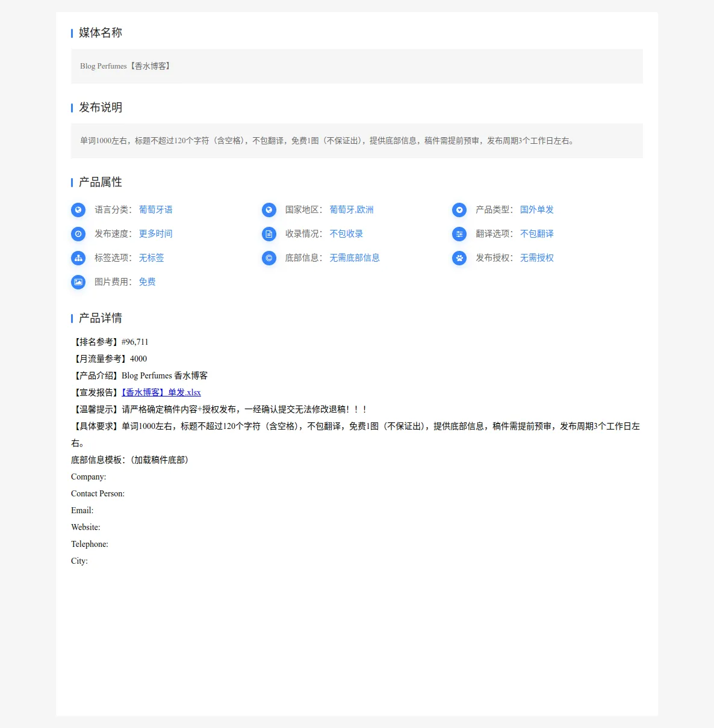Viewport: 714px width, 728px height.
Task: Open the 【香水博客】单发.xlsx report link
Action: 161,392
